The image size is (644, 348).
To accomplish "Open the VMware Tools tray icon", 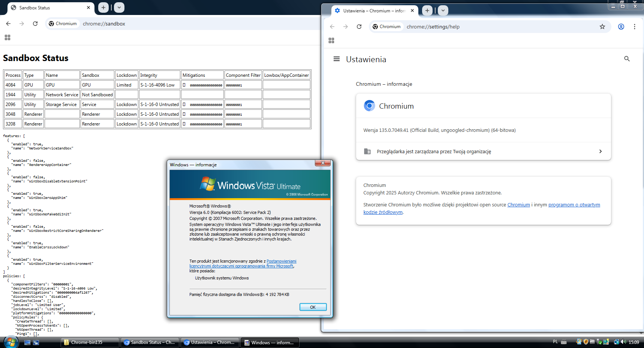I will point(592,342).
